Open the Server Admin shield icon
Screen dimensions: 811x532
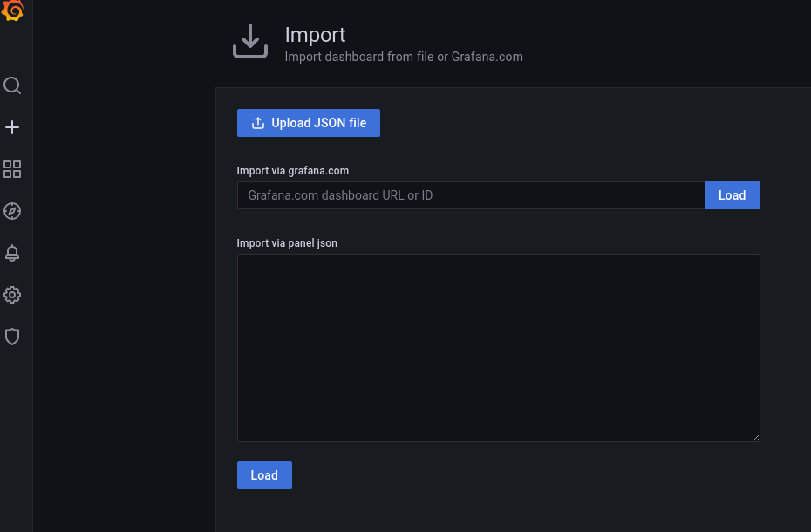click(12, 337)
